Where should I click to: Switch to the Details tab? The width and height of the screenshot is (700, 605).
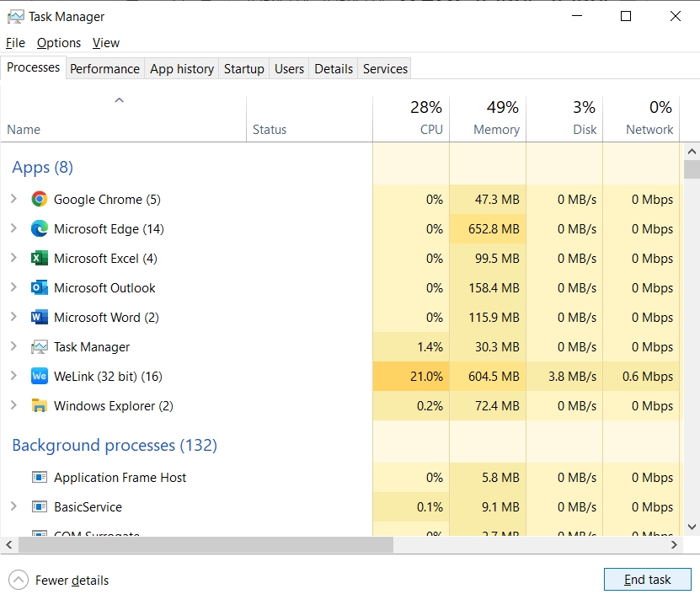click(x=334, y=69)
